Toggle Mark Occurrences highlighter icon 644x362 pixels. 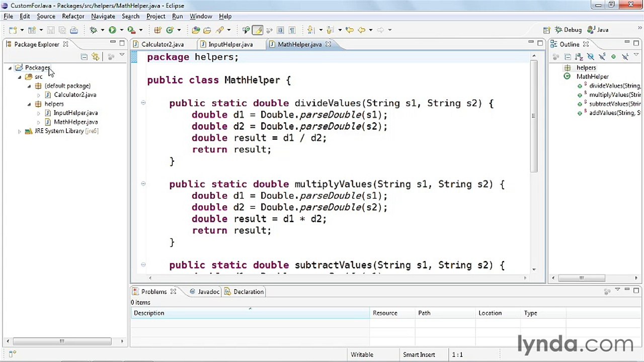258,30
